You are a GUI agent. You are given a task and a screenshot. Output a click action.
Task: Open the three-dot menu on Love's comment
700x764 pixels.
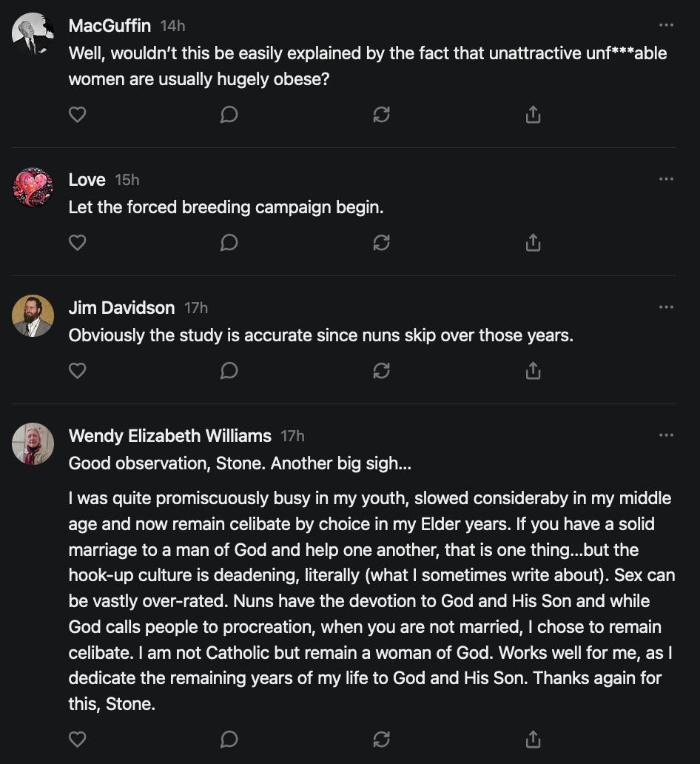tap(666, 179)
